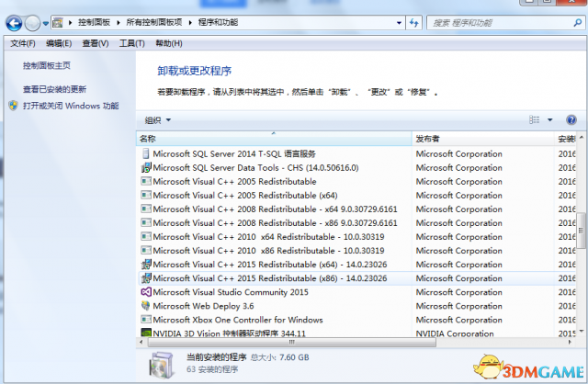This screenshot has height=384, width=588.
Task: Click the vertical scrollbar thumb
Action: (x=582, y=231)
